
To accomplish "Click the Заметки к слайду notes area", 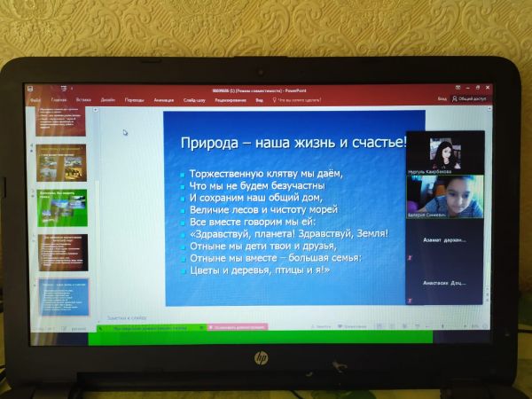I will pos(128,317).
